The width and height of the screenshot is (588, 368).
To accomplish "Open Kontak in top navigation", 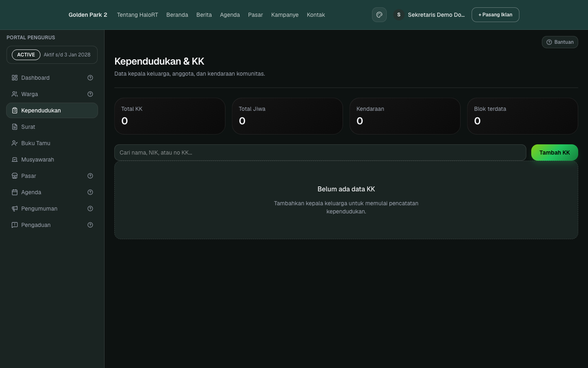I will coord(316,15).
